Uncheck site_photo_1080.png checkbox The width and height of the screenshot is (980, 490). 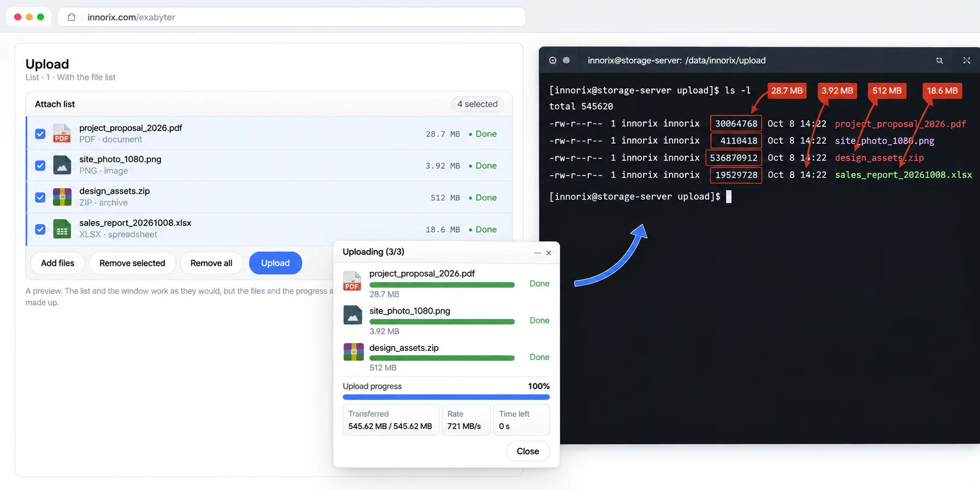40,165
